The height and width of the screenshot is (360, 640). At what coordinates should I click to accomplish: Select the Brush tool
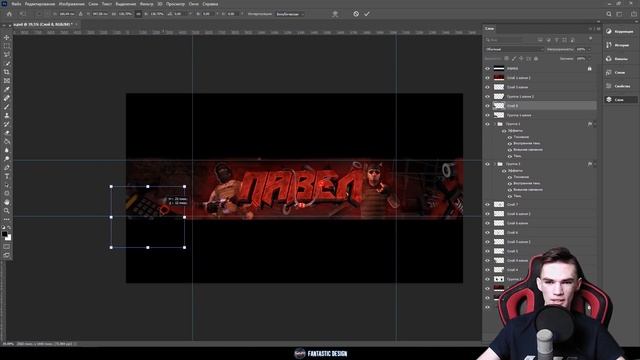(7, 107)
